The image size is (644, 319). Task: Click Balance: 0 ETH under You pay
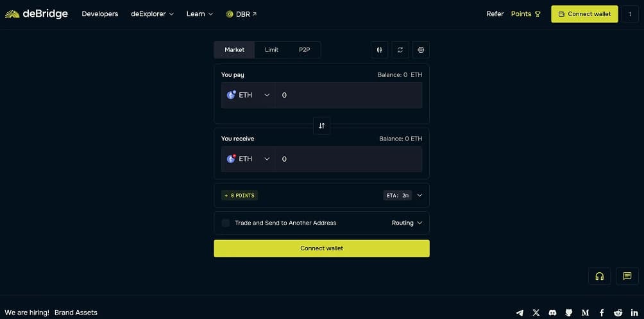(400, 75)
